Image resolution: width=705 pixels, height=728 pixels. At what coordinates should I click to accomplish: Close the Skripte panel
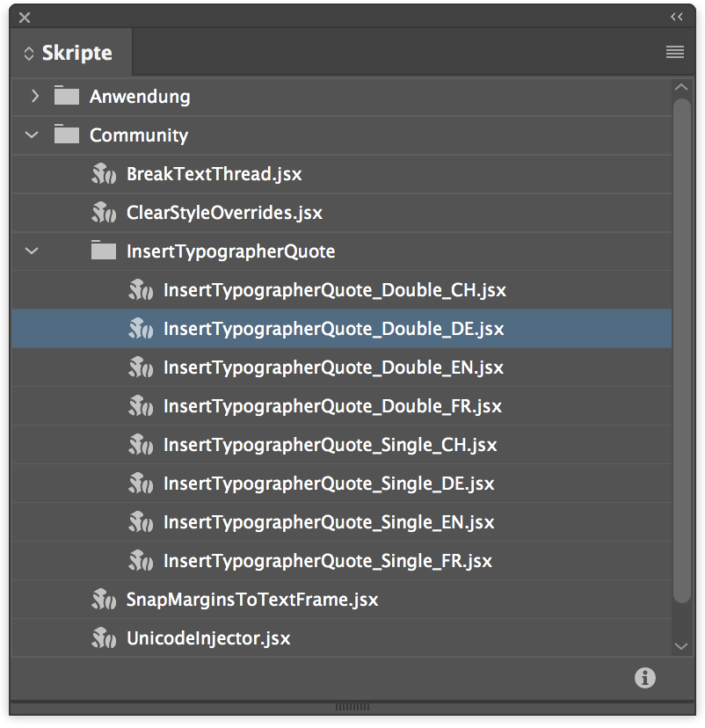tap(24, 16)
